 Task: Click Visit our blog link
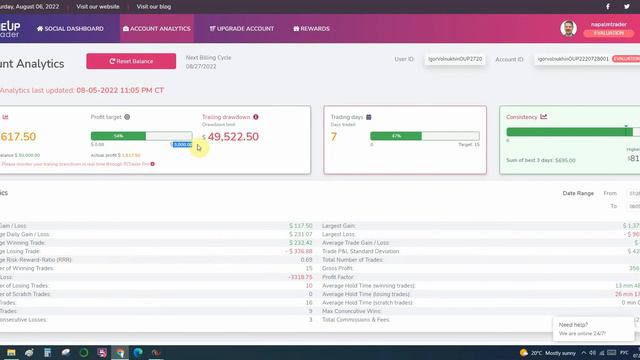coord(154,7)
